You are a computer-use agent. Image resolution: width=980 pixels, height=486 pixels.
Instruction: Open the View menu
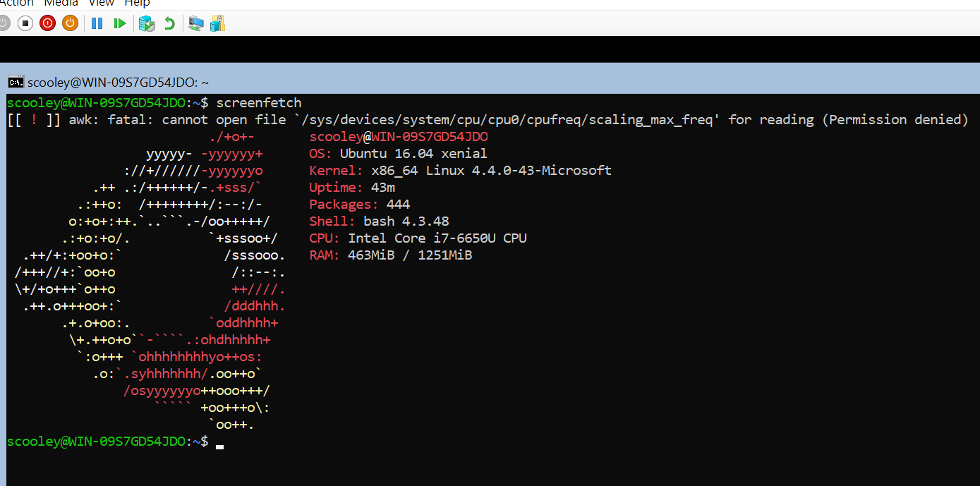point(101,4)
